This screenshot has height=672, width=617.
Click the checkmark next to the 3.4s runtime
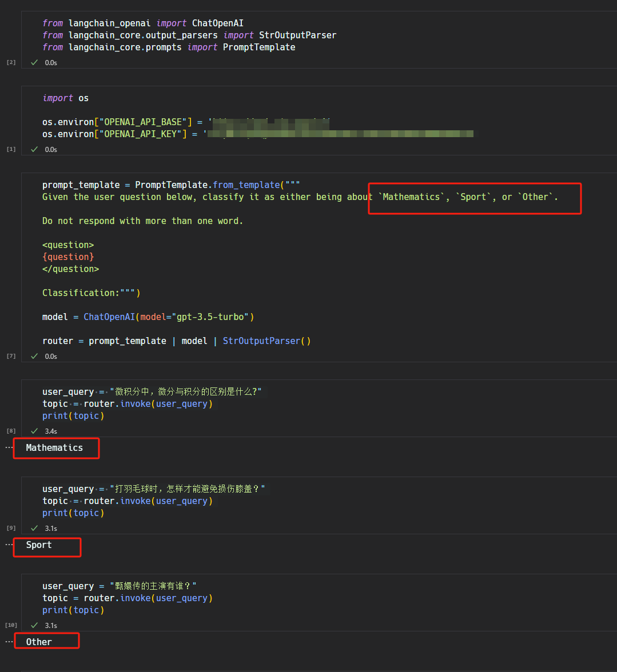tap(34, 431)
